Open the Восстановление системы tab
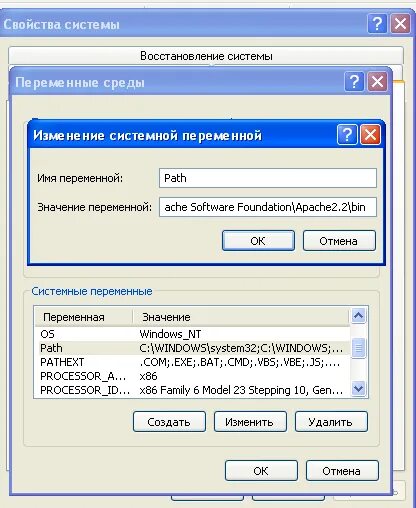This screenshot has width=416, height=508. (x=206, y=56)
